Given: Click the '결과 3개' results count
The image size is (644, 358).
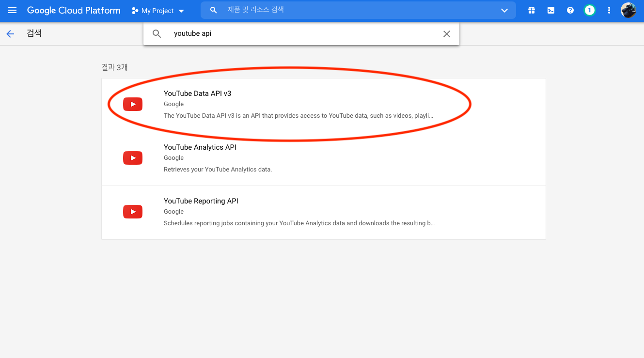Looking at the screenshot, I should [x=114, y=67].
